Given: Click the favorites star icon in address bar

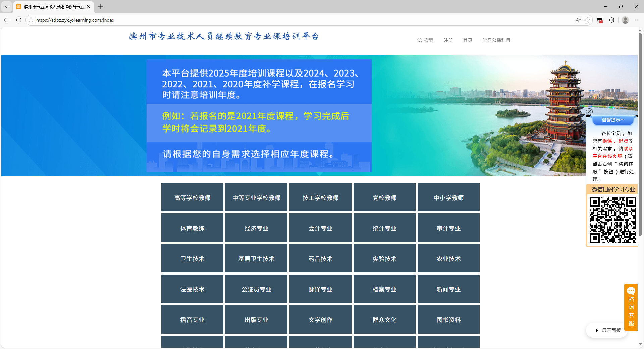Looking at the screenshot, I should pyautogui.click(x=587, y=20).
